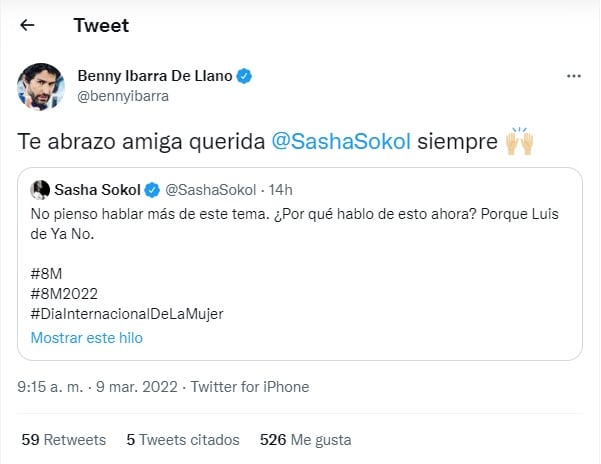
Task: Open the #DiaInternacionalDeLaMujer hashtag
Action: 127,314
